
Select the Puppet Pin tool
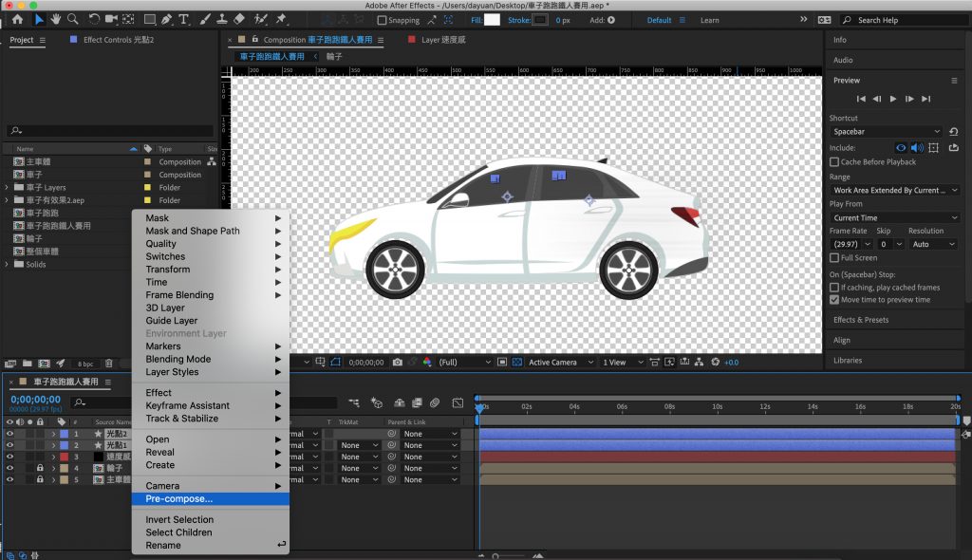click(282, 19)
